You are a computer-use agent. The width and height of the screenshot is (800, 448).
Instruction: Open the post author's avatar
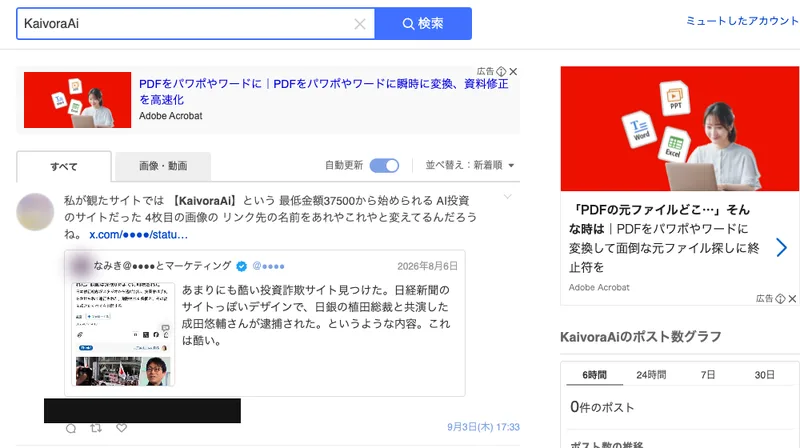(35, 212)
